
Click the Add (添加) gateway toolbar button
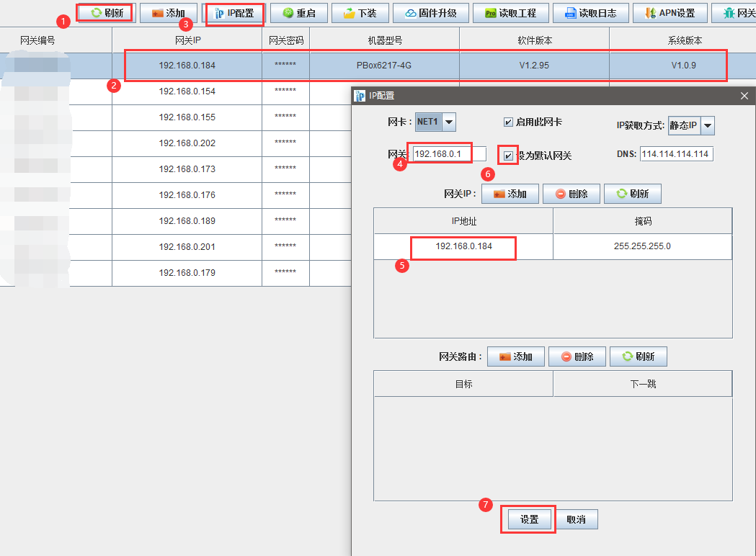point(168,13)
